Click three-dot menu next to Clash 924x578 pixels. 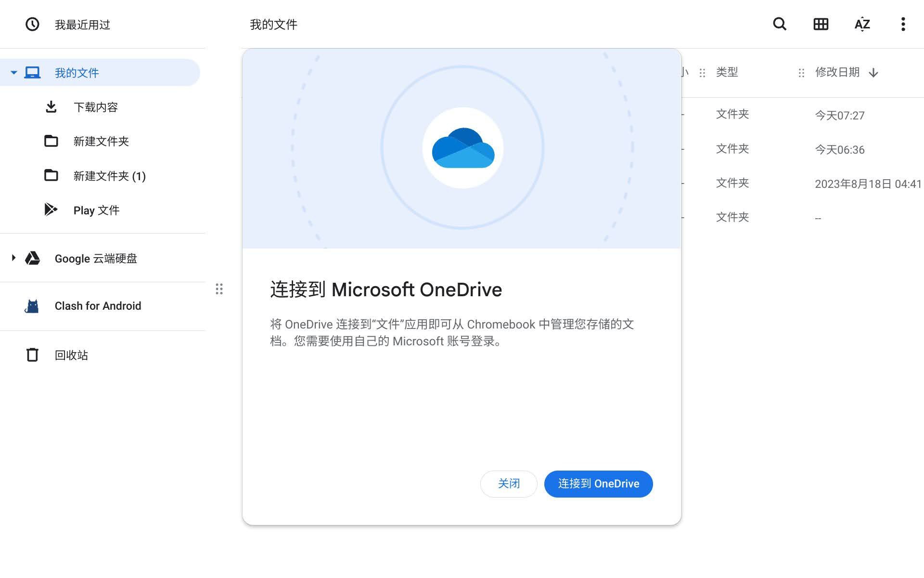tap(219, 289)
